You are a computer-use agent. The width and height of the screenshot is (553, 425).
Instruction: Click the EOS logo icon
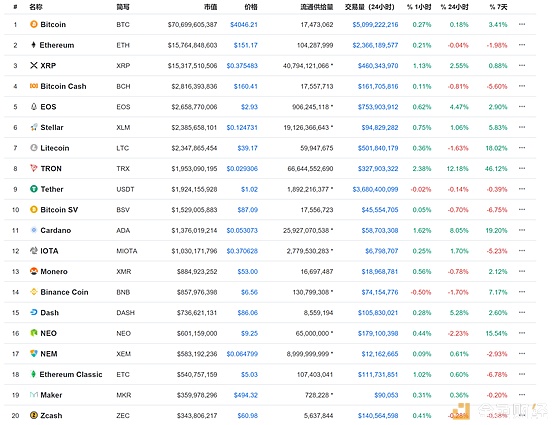(x=34, y=107)
